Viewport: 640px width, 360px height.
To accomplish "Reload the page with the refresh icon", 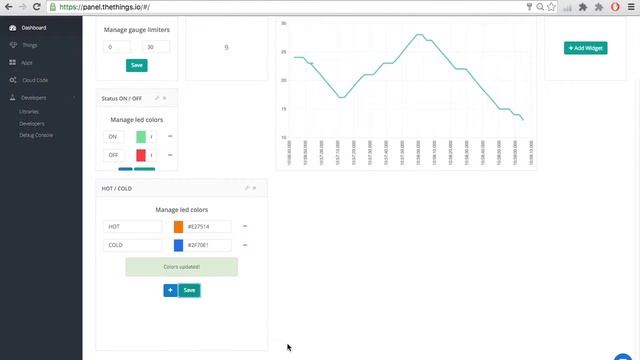I will pos(36,7).
